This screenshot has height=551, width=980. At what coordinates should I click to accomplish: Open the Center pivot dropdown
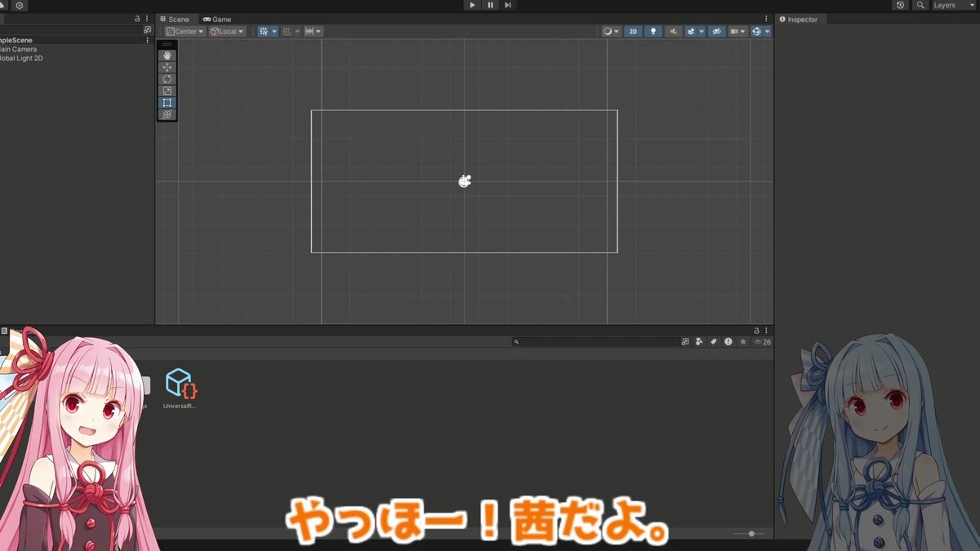184,31
